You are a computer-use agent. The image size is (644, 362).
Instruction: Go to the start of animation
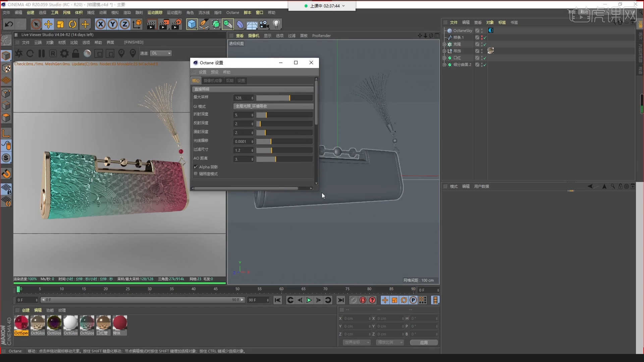pos(277,300)
